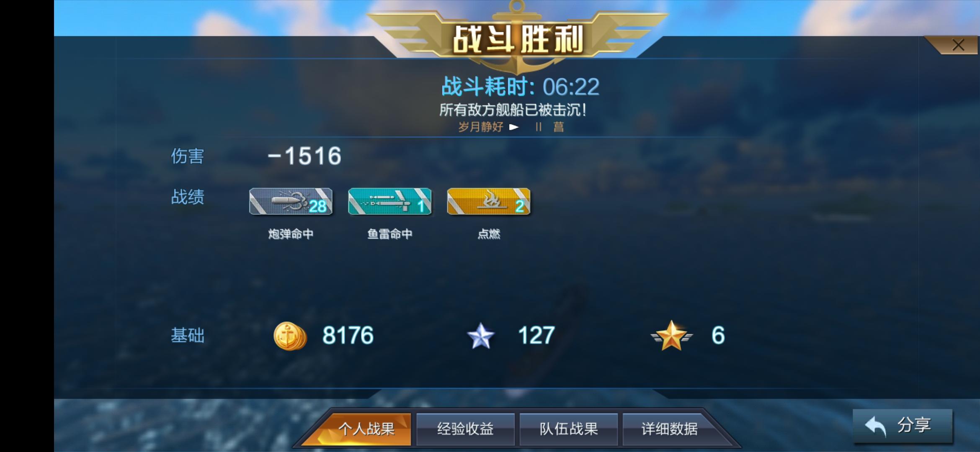Click the damage value -1516

coord(304,156)
